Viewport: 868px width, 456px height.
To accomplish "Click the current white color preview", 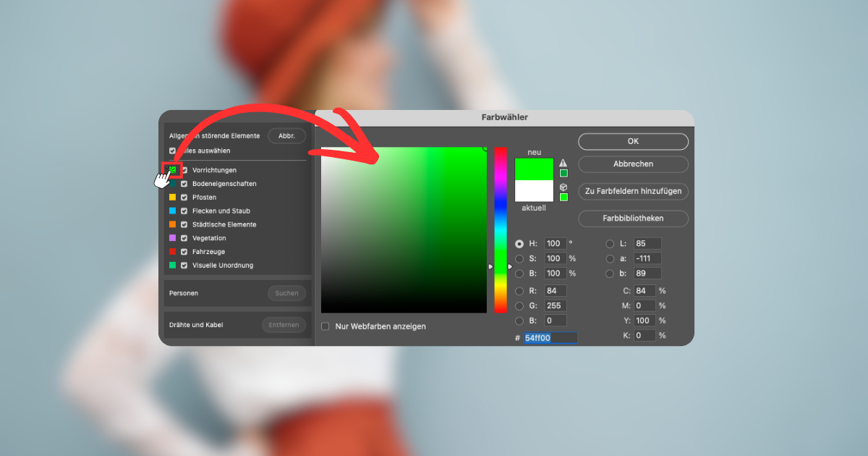I will pyautogui.click(x=534, y=191).
